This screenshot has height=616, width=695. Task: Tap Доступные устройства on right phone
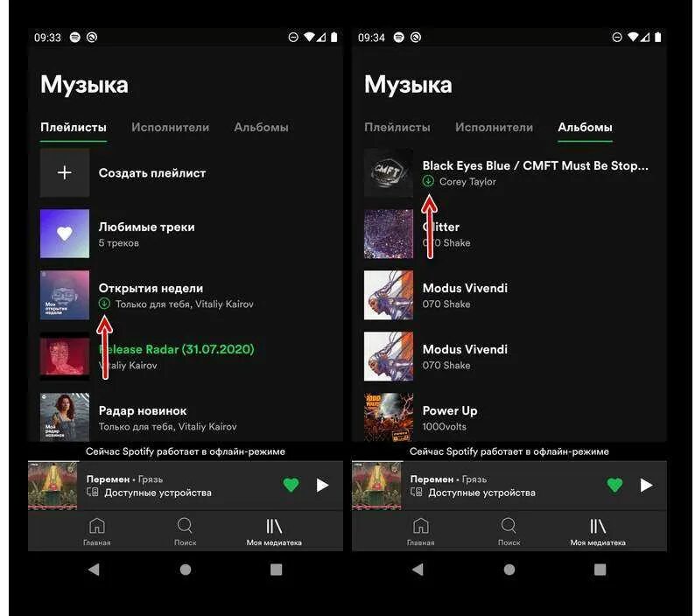click(481, 493)
